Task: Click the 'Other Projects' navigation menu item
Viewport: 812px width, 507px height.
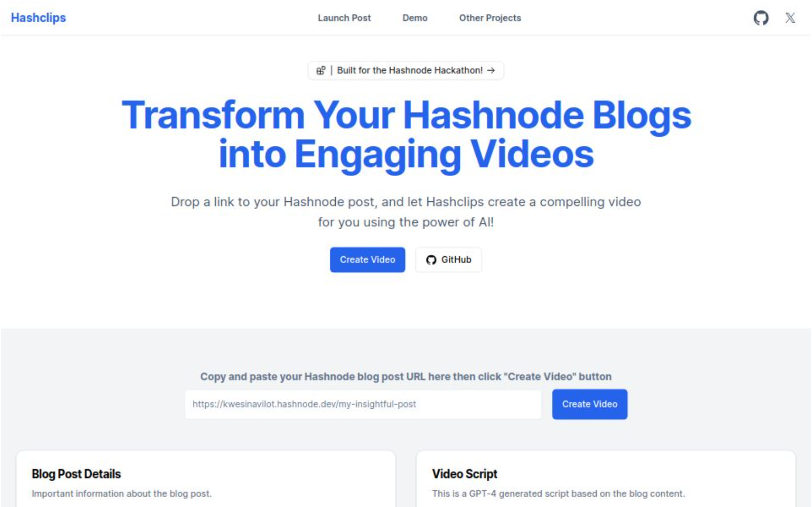Action: [x=489, y=17]
